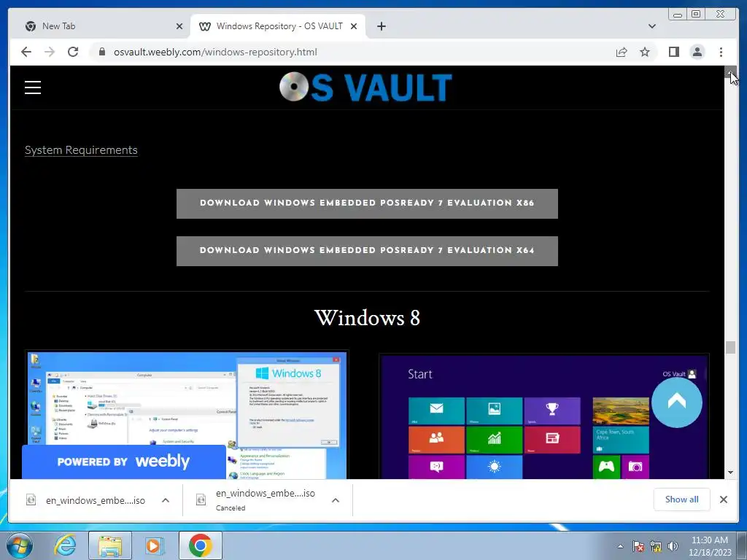
Task: Open Windows Media Player from the taskbar
Action: coord(154,545)
